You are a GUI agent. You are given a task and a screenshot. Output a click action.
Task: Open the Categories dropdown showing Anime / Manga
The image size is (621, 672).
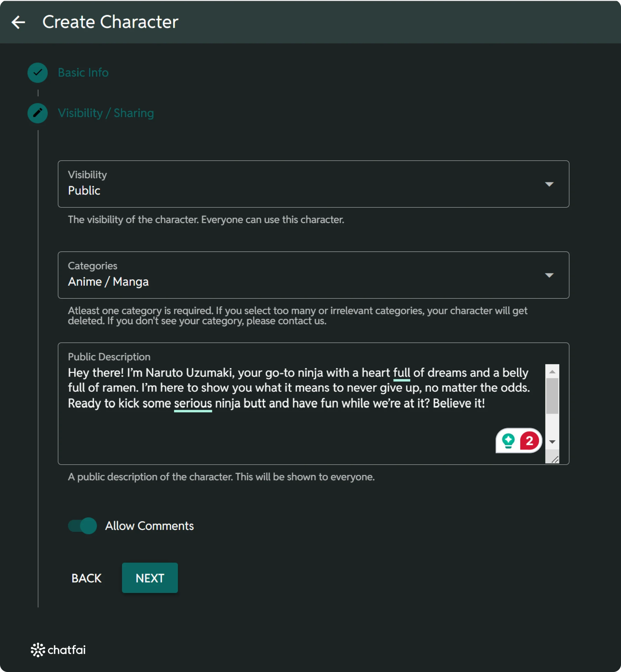click(x=313, y=275)
